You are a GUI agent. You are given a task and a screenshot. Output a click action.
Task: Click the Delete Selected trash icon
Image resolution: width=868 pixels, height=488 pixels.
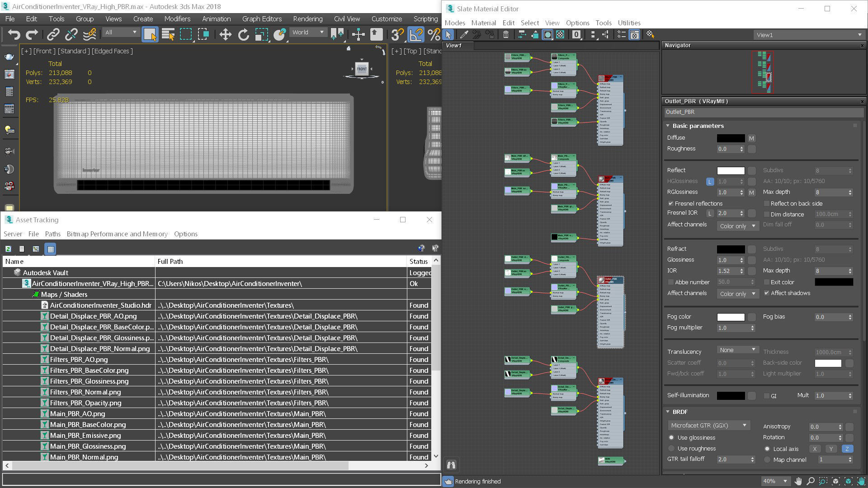[506, 34]
